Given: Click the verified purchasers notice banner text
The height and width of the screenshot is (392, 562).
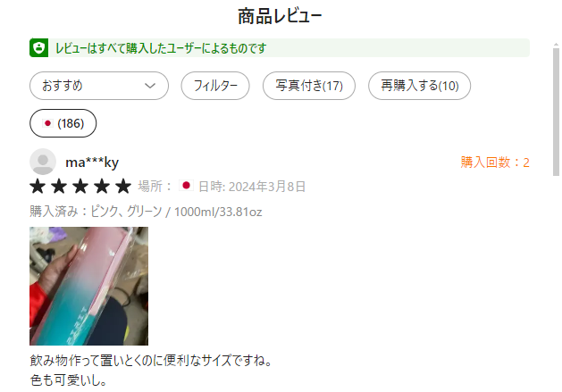Looking at the screenshot, I should [161, 48].
